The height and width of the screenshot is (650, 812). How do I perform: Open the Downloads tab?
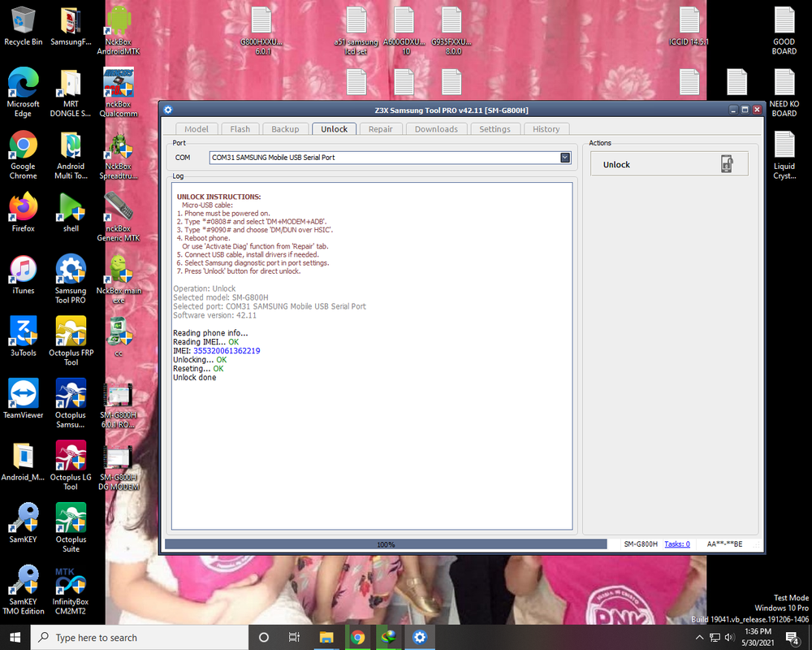click(436, 129)
